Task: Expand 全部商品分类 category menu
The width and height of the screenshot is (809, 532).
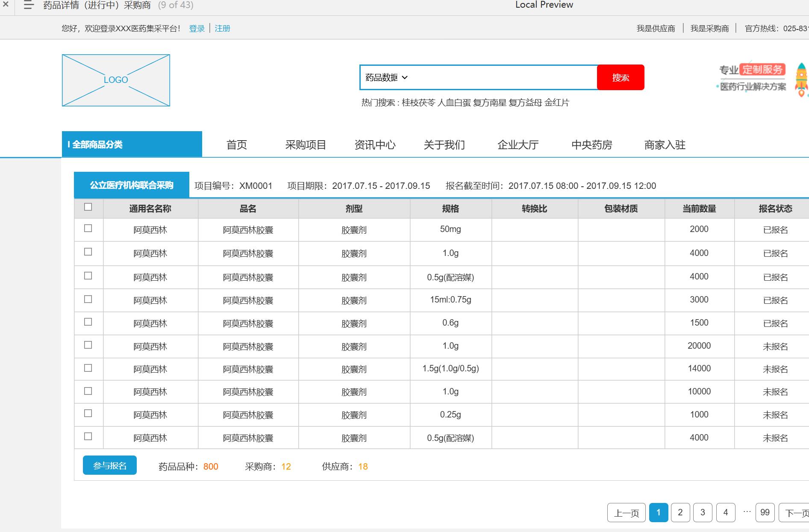Action: click(132, 144)
